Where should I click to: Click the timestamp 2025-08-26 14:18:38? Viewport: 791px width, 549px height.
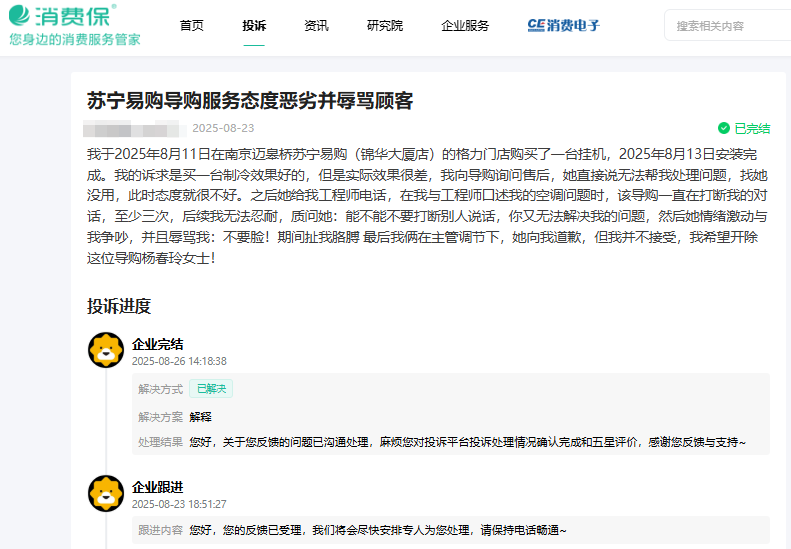179,361
